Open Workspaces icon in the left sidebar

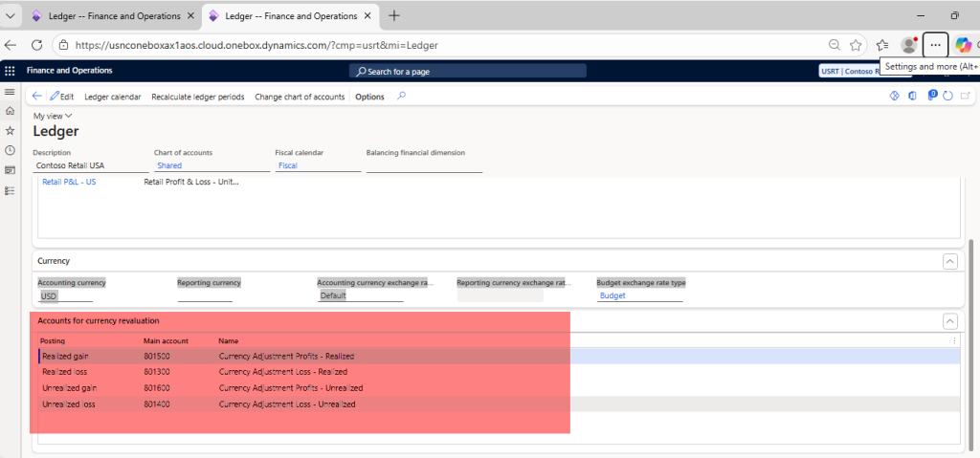[10, 170]
